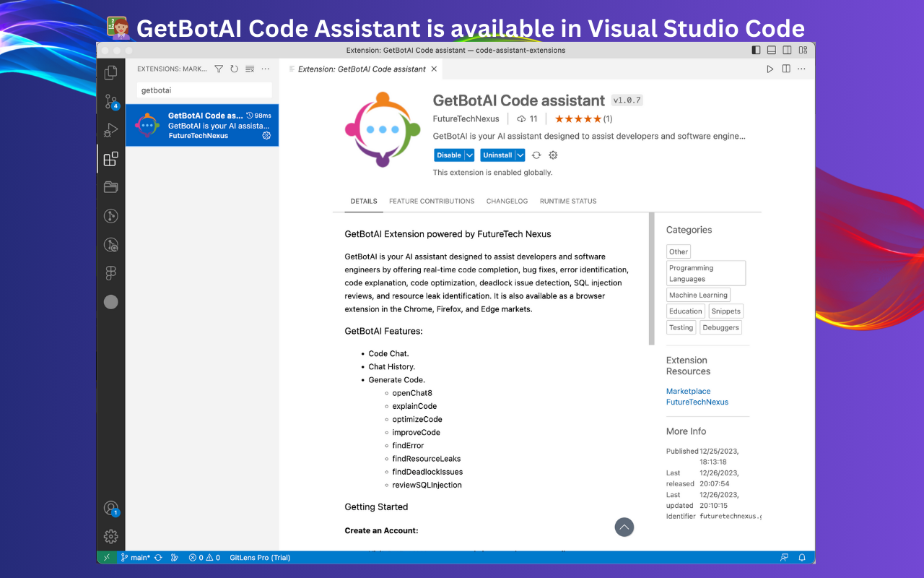The image size is (924, 578).
Task: Select the Other category tag
Action: [x=679, y=251]
